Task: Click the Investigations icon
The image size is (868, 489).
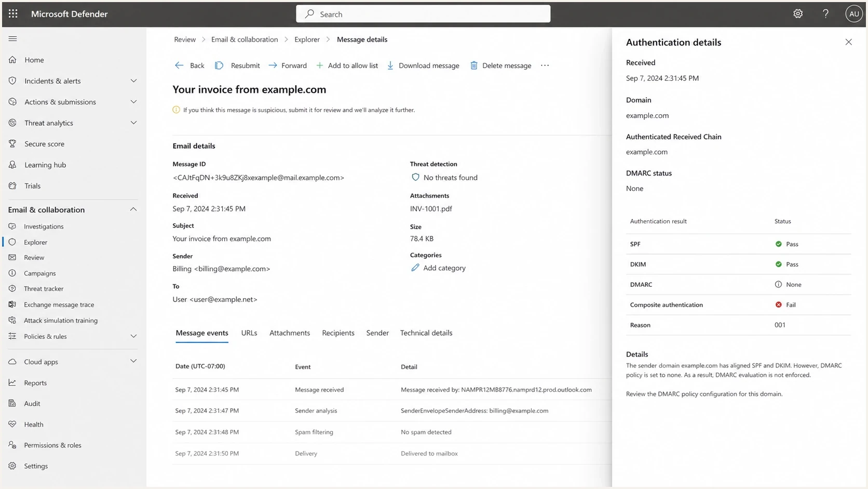Action: point(12,226)
